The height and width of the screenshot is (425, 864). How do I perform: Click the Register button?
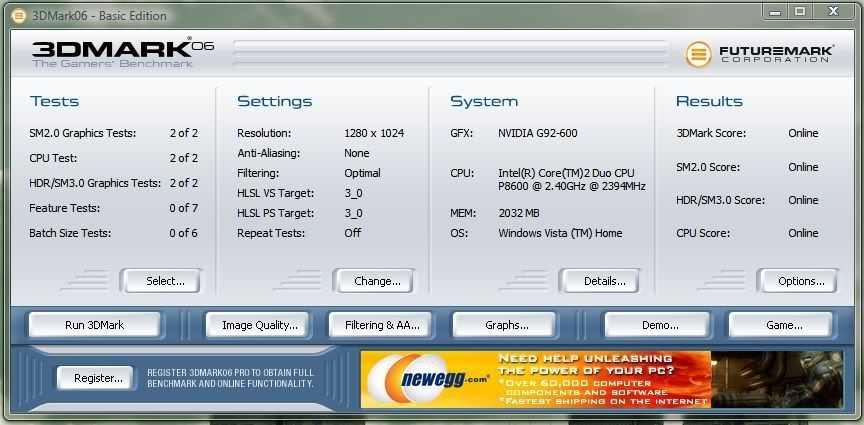pos(95,378)
